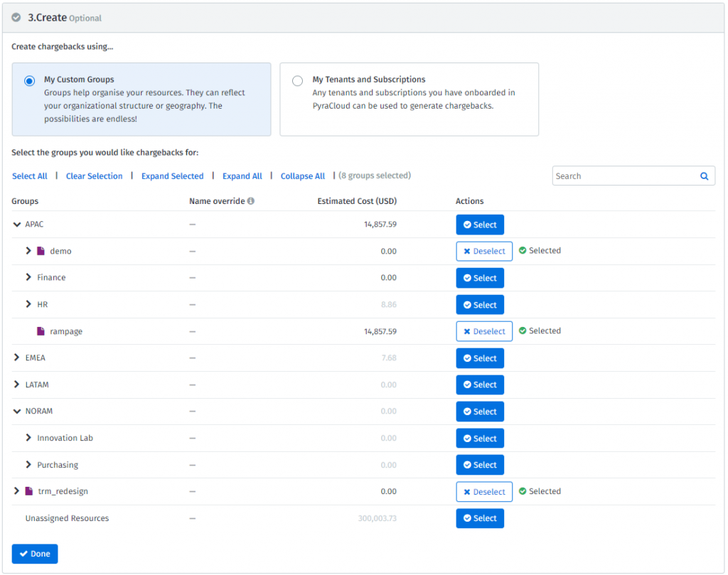Select the Unassigned Resources row
This screenshot has width=728, height=575.
pyautogui.click(x=480, y=518)
